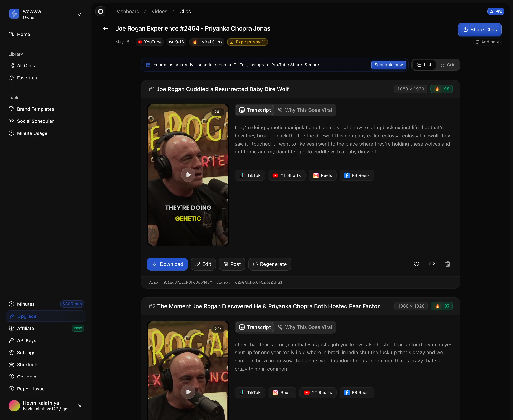Viewport: 513px width, 420px height.
Task: Click the Dashboard breadcrumb
Action: pyautogui.click(x=127, y=11)
